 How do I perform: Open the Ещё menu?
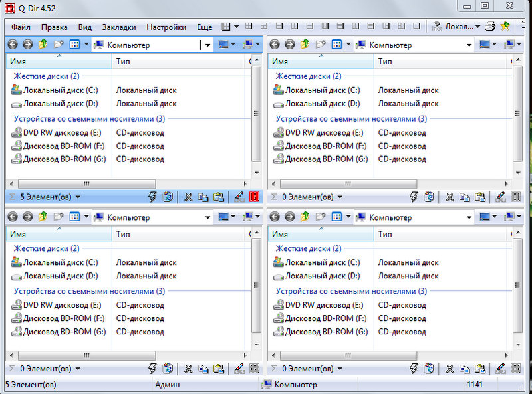point(205,27)
